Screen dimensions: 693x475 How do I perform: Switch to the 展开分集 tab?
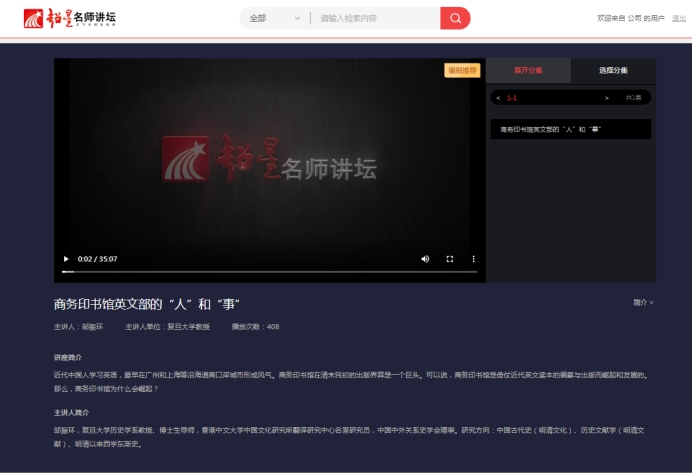coord(528,70)
